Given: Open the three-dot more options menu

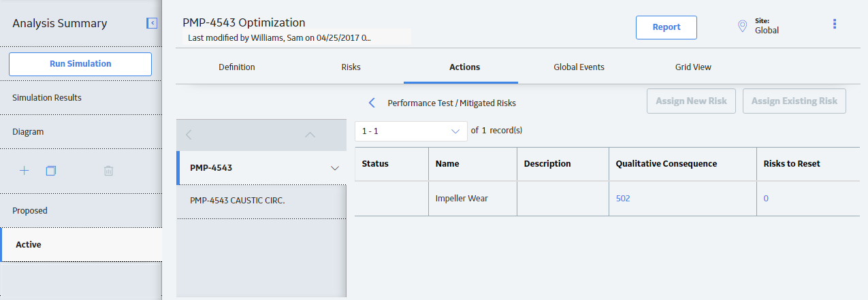Looking at the screenshot, I should coord(835,24).
